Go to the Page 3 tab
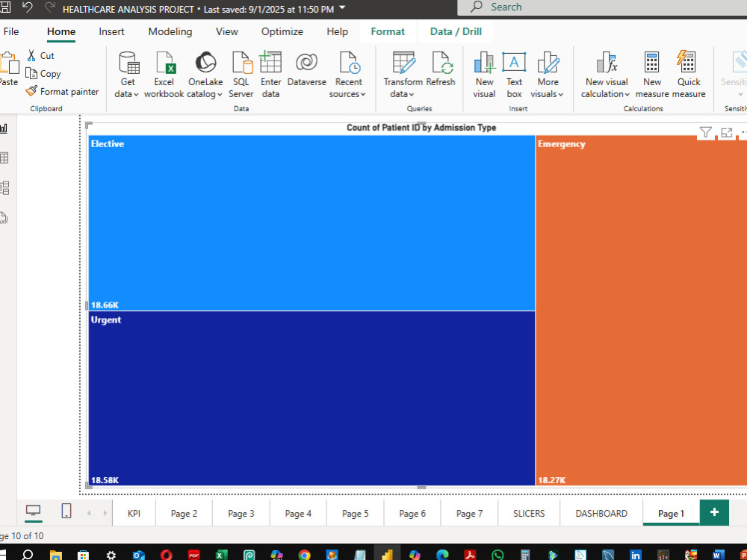This screenshot has width=747, height=560. pyautogui.click(x=241, y=514)
